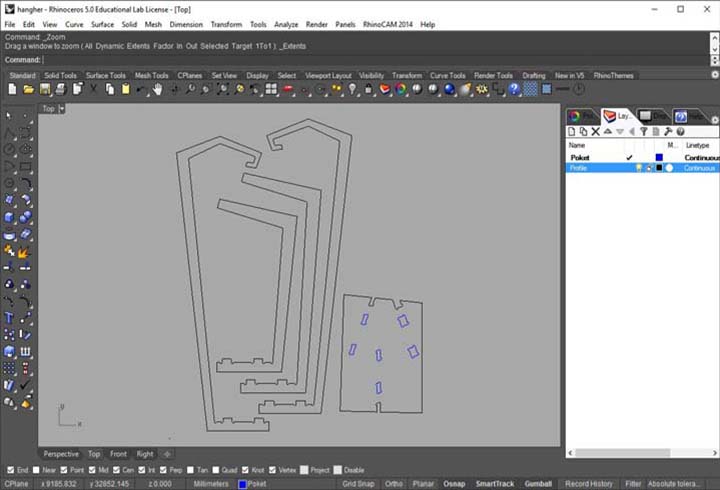This screenshot has height=490, width=720.
Task: Click the color wheel Properties toolbar icon
Action: (401, 89)
